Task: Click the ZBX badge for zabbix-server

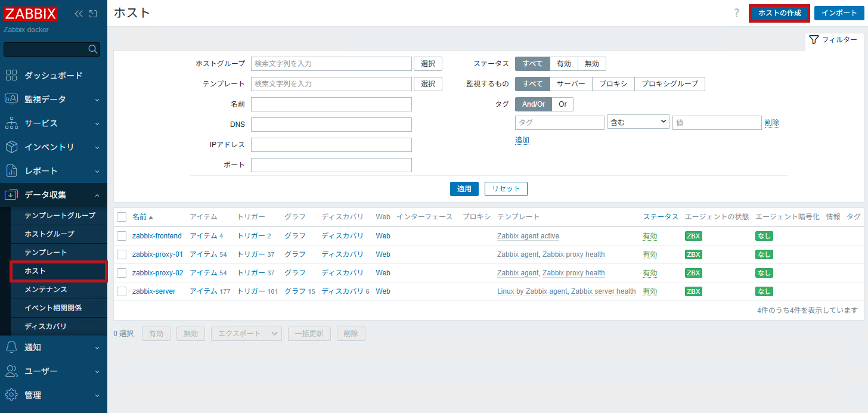Action: pos(693,291)
